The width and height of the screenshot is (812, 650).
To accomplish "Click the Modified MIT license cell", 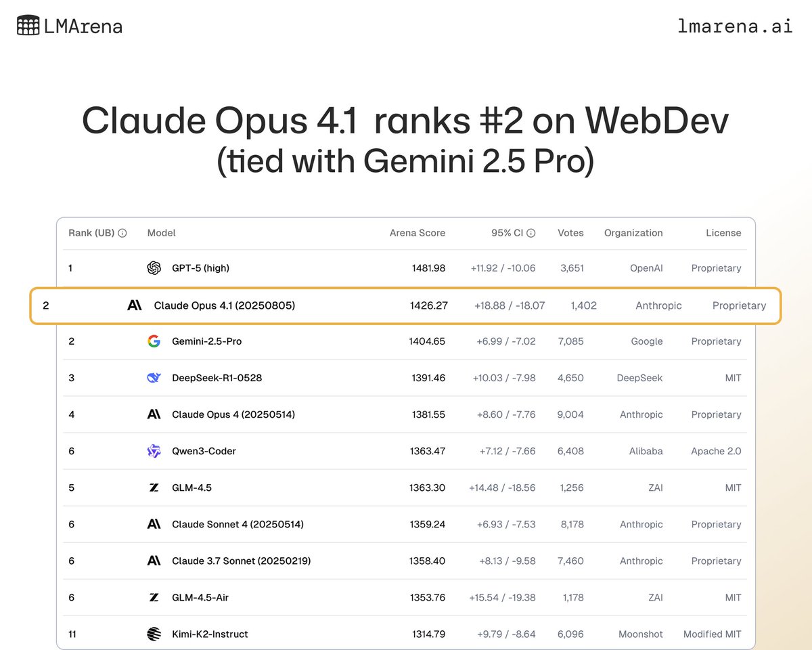I will pyautogui.click(x=713, y=634).
